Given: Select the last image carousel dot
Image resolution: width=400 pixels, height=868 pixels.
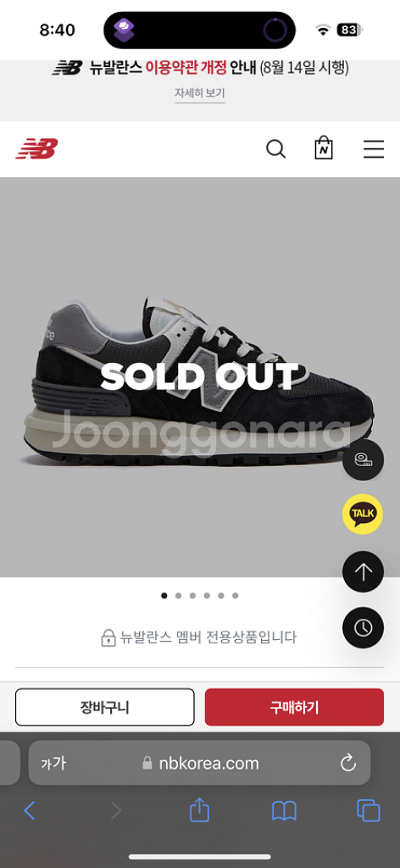Looking at the screenshot, I should pyautogui.click(x=235, y=596).
